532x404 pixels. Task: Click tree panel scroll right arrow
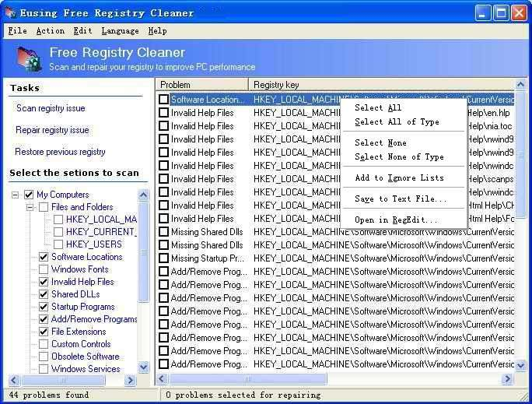click(130, 380)
